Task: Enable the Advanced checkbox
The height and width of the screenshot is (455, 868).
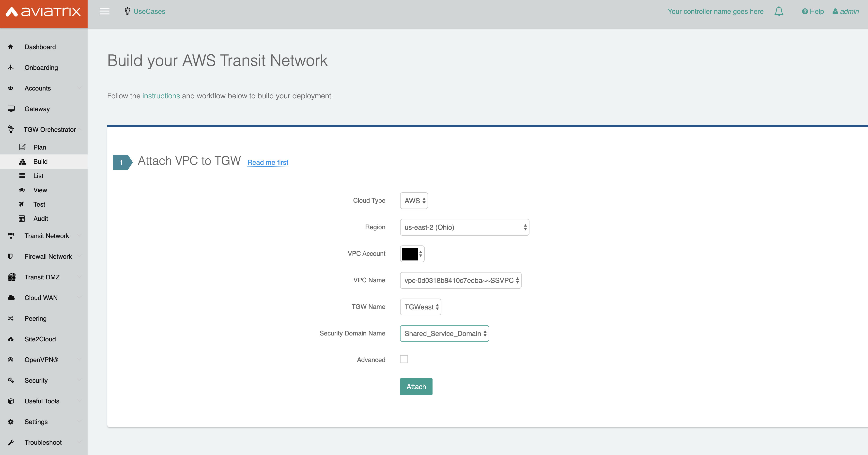Action: pyautogui.click(x=404, y=359)
